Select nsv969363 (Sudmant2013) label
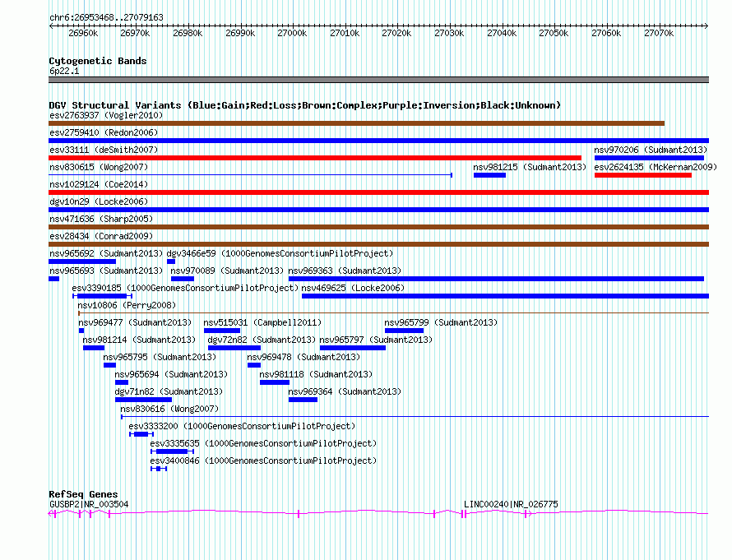This screenshot has width=732, height=560. [345, 271]
